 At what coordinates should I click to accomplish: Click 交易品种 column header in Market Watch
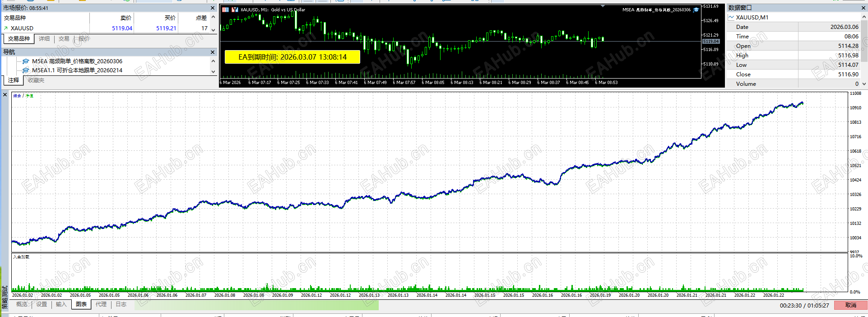46,18
